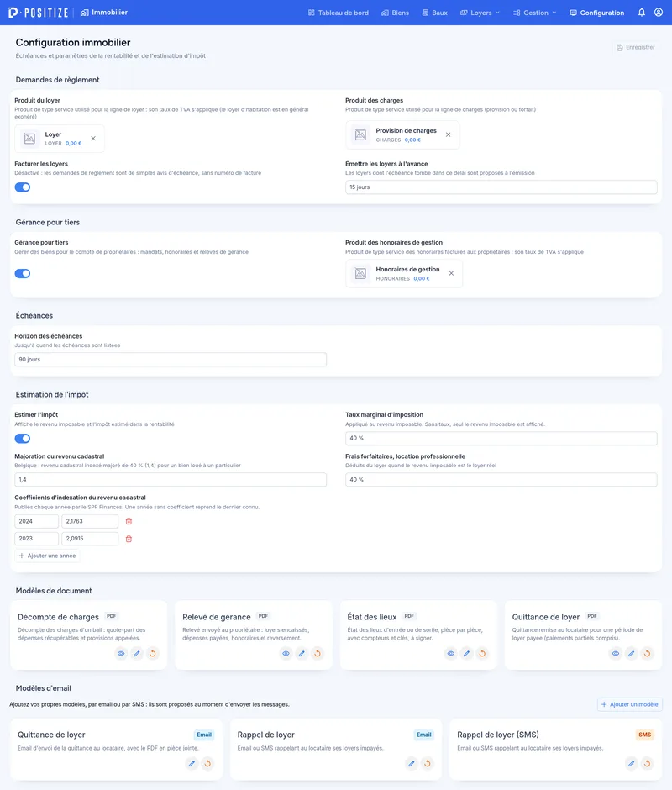This screenshot has height=790, width=672.
Task: Preview the État des lieux template
Action: pyautogui.click(x=451, y=654)
